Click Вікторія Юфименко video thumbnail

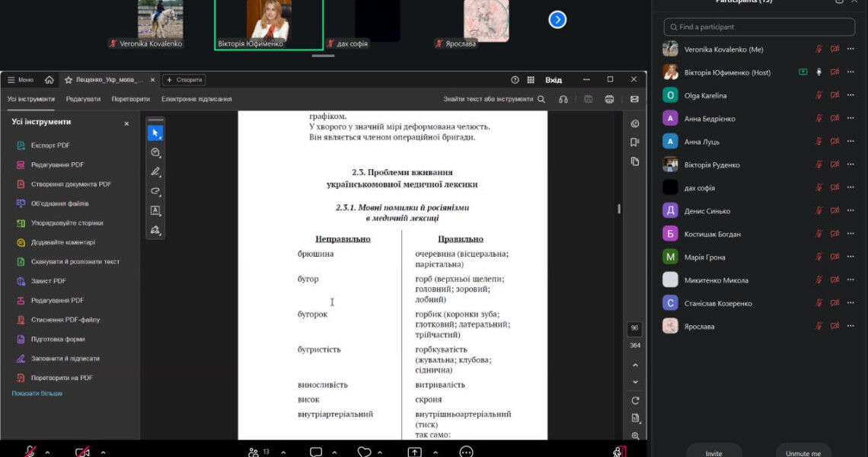coord(269,25)
